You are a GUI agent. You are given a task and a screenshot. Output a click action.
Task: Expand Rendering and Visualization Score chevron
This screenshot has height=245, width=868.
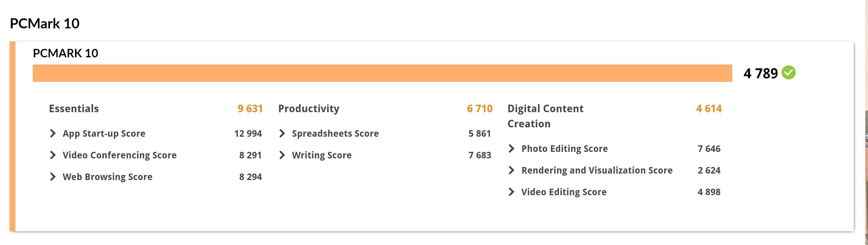[x=511, y=170]
